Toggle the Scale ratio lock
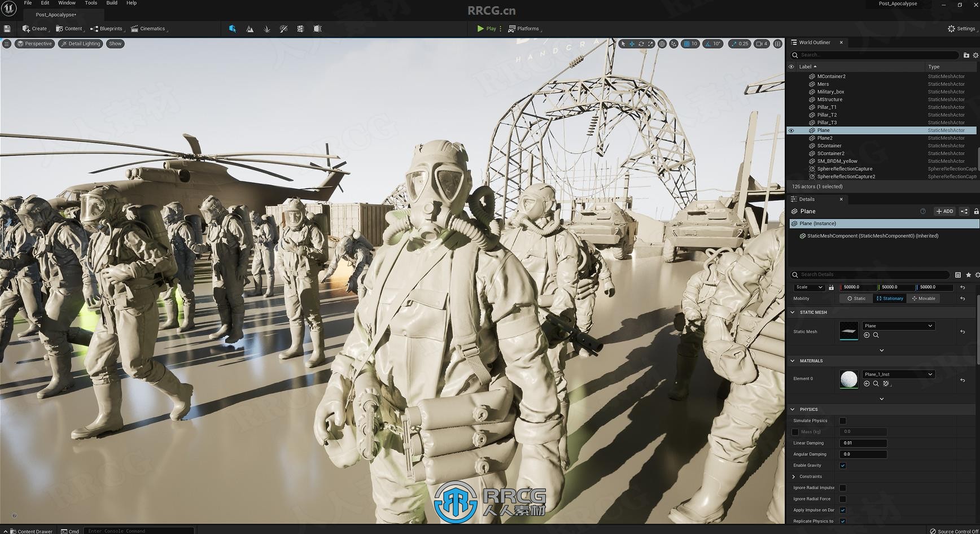The height and width of the screenshot is (534, 980). (831, 287)
